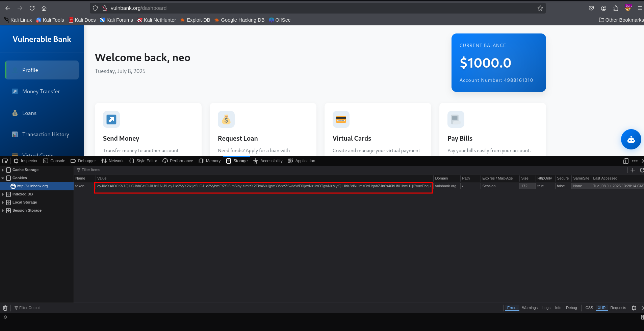This screenshot has height=331, width=644.
Task: Toggle Responsive Design Mode in DevTools
Action: (x=625, y=161)
